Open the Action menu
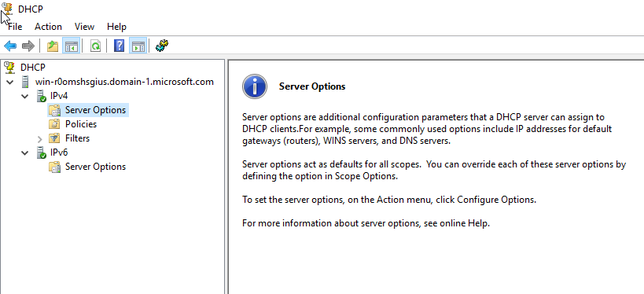The image size is (644, 294). coord(48,27)
